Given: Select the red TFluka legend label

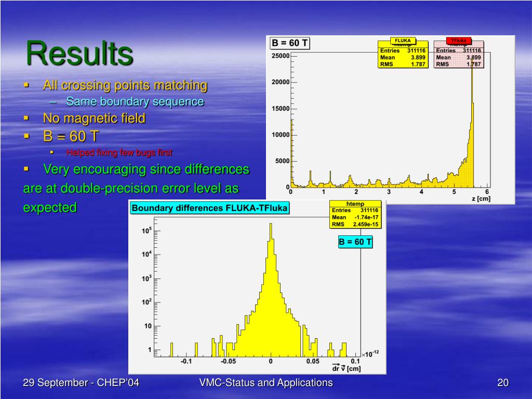Looking at the screenshot, I should [458, 41].
